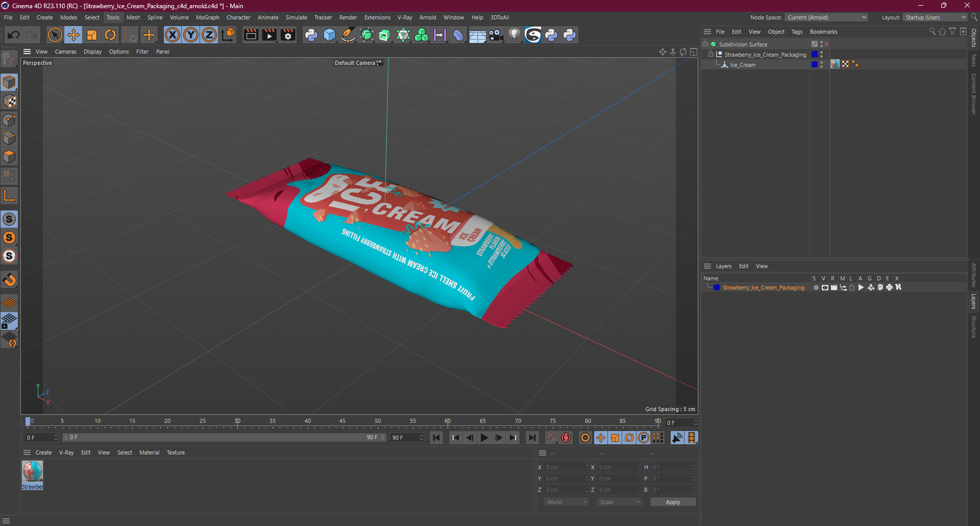
Task: Open the spline pen tool icon
Action: click(348, 35)
